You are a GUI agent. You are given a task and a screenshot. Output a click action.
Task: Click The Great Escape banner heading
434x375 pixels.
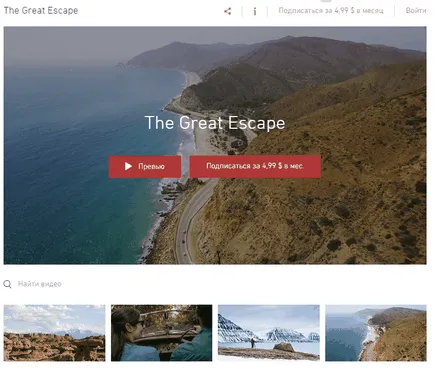[215, 123]
